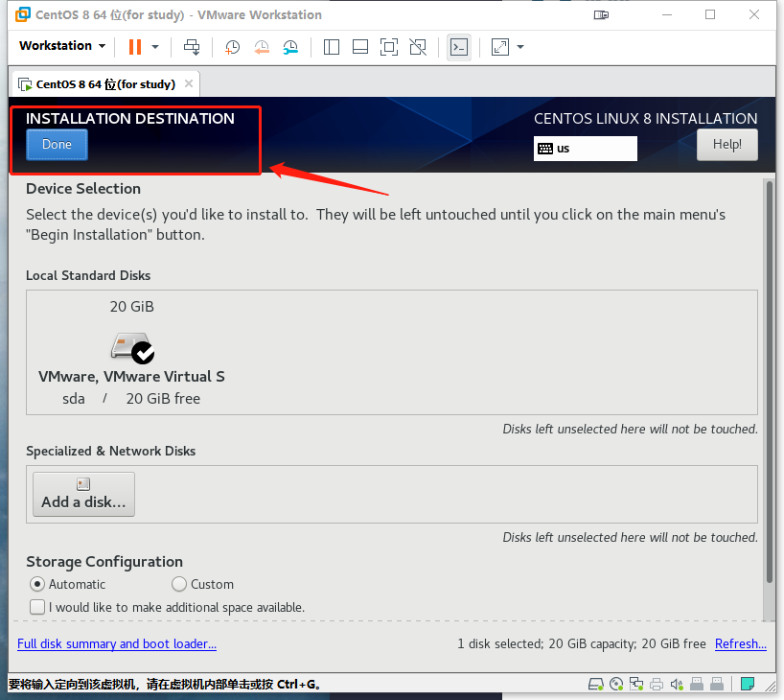Click the 'CENTOS LINUX 8 INSTALLATION' title text
The height and width of the screenshot is (700, 784).
(645, 119)
